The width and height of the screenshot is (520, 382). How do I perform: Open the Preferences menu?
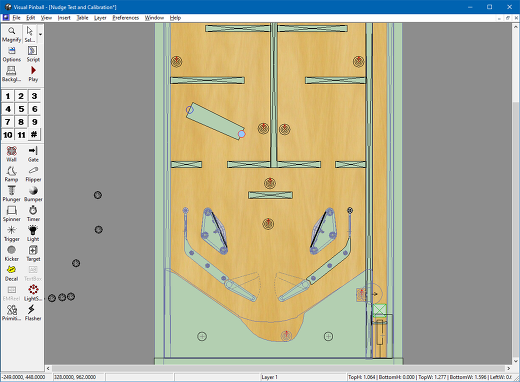point(125,18)
